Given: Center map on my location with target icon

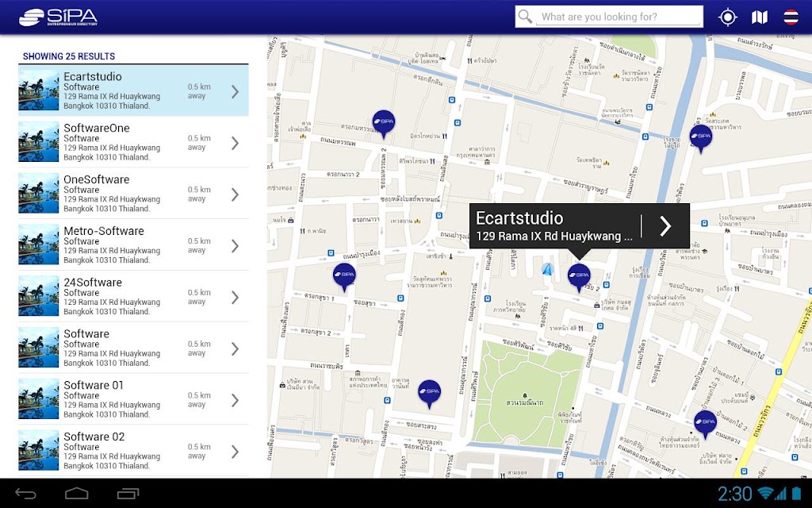Looking at the screenshot, I should [x=728, y=17].
